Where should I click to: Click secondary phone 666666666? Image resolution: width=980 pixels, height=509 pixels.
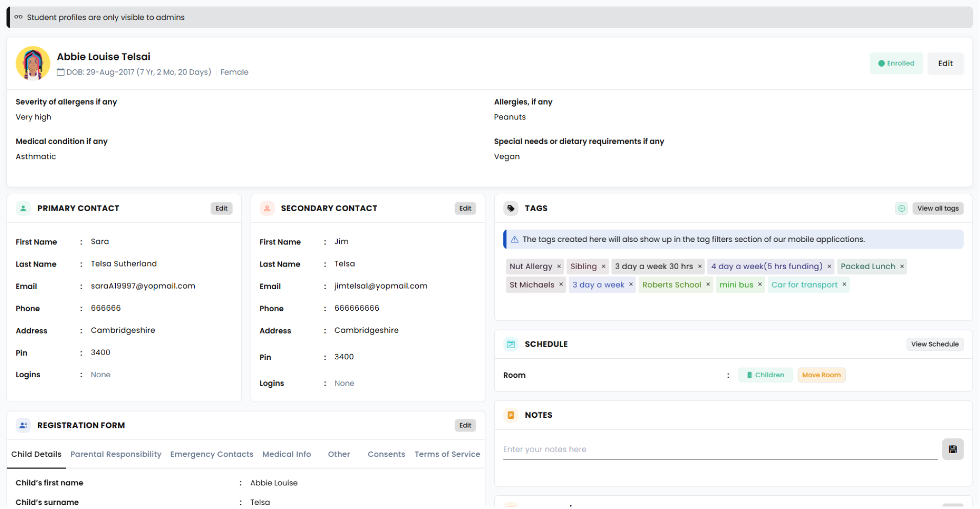point(357,308)
